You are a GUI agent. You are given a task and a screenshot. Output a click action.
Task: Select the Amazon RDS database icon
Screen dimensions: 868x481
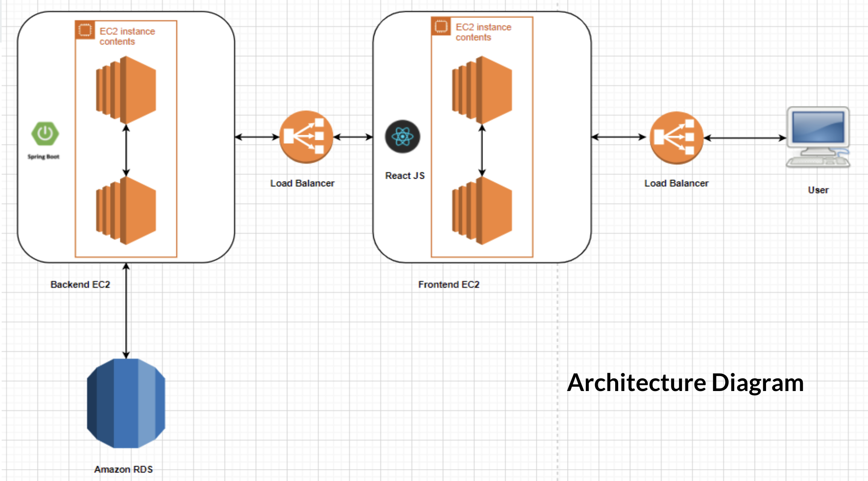126,403
